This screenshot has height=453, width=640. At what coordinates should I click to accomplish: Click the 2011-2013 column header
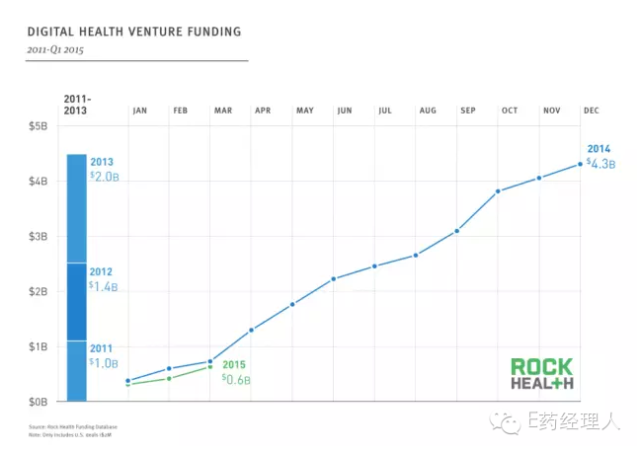click(77, 106)
